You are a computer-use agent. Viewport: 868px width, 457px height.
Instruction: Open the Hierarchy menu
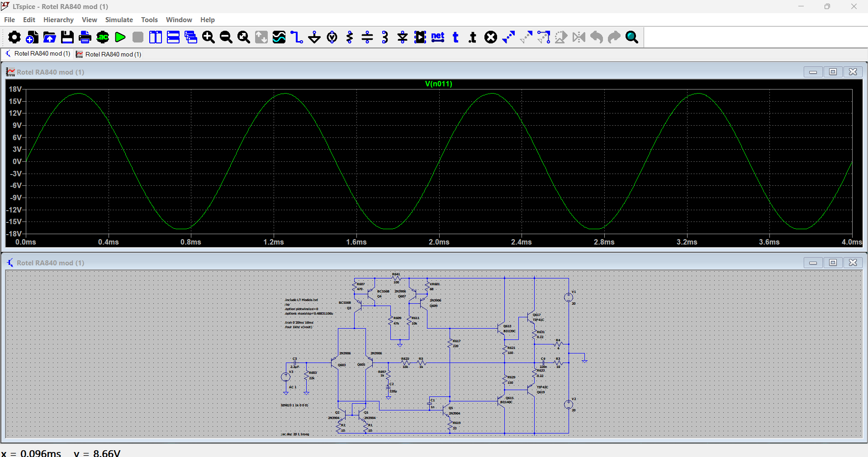click(x=58, y=20)
